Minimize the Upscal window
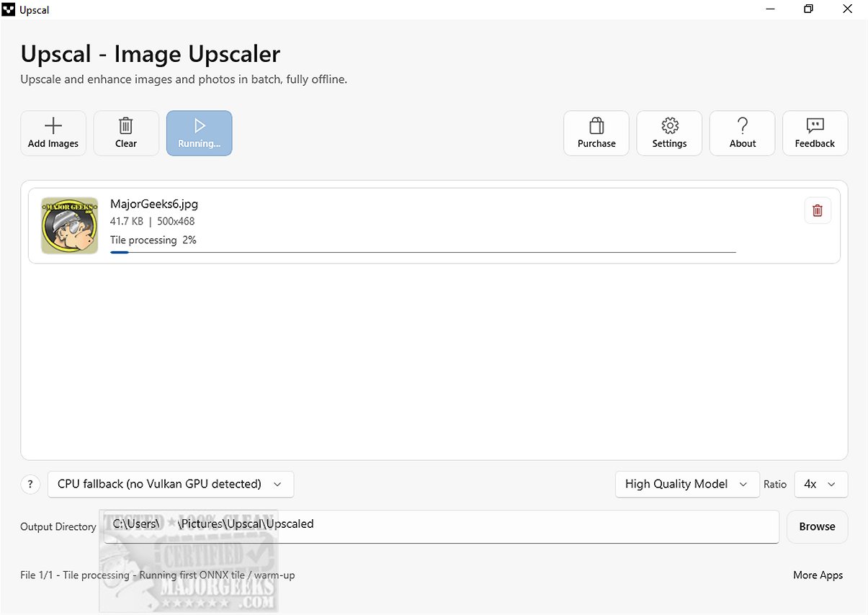 tap(769, 9)
